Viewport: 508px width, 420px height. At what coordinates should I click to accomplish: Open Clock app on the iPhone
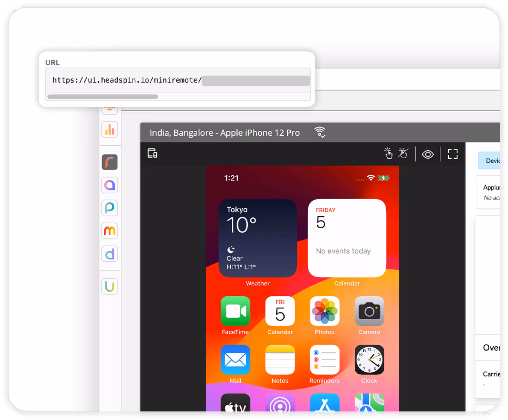(369, 360)
